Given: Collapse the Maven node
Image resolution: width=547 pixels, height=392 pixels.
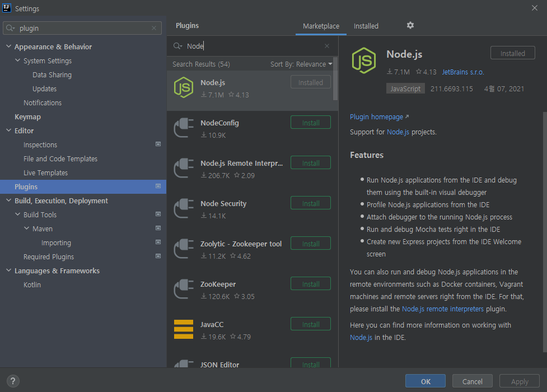Looking at the screenshot, I should tap(26, 228).
